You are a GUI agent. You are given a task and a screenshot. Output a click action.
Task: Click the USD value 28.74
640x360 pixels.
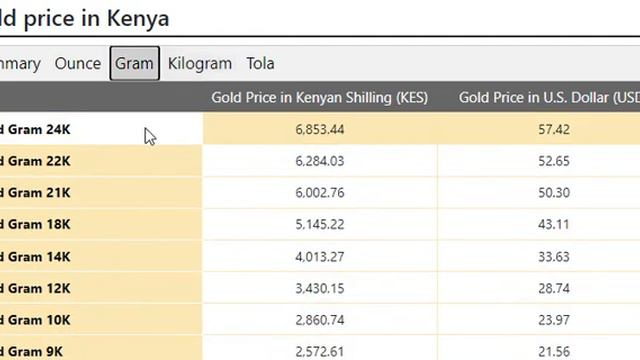coord(553,289)
